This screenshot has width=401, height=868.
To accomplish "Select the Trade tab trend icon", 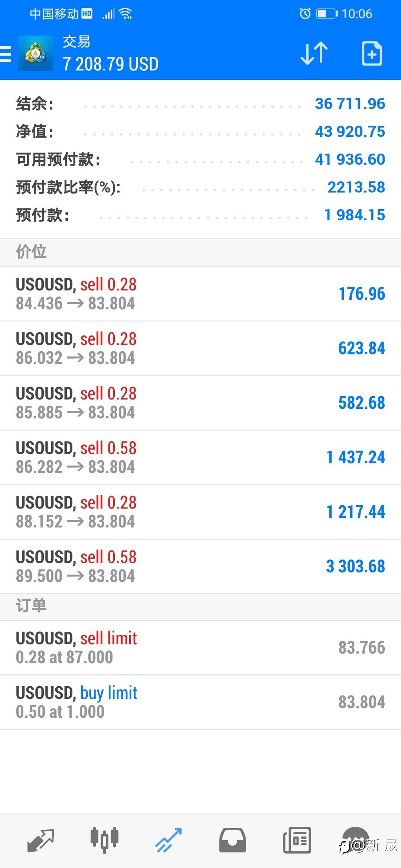I will click(168, 840).
